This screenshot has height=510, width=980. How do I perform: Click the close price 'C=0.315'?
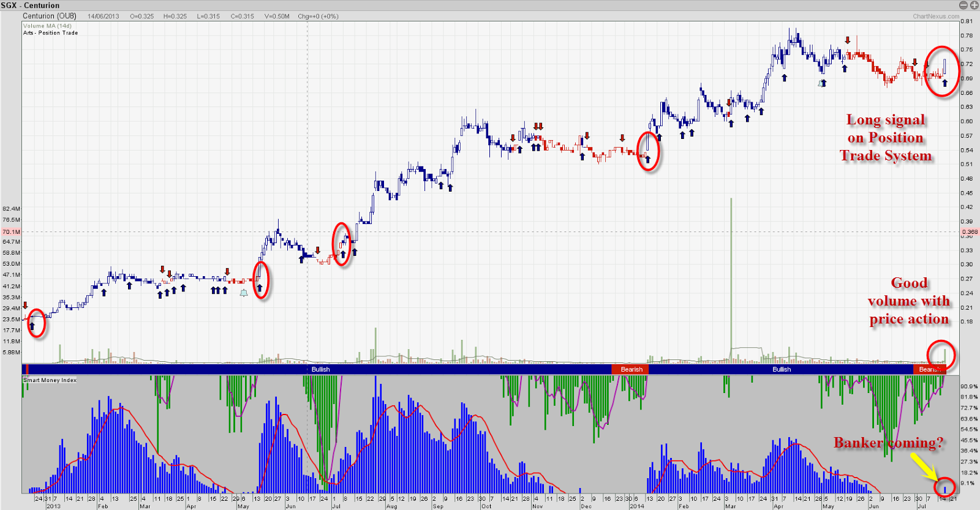pyautogui.click(x=242, y=17)
